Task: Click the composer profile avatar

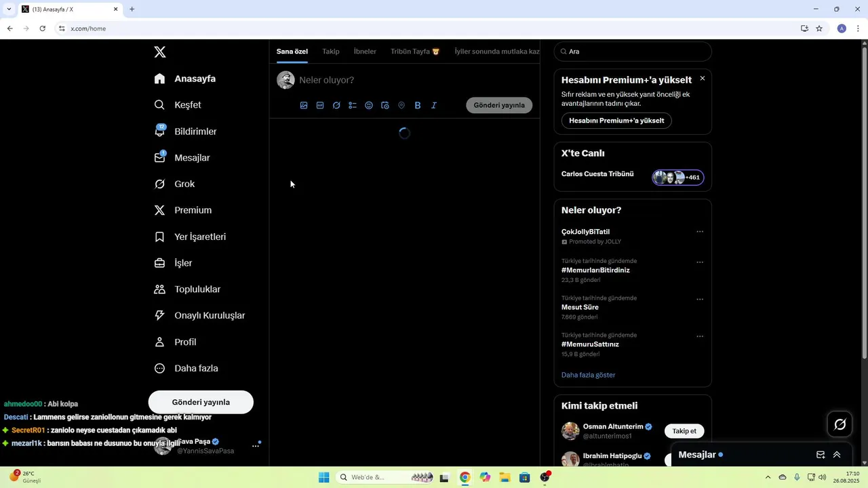Action: coord(285,80)
